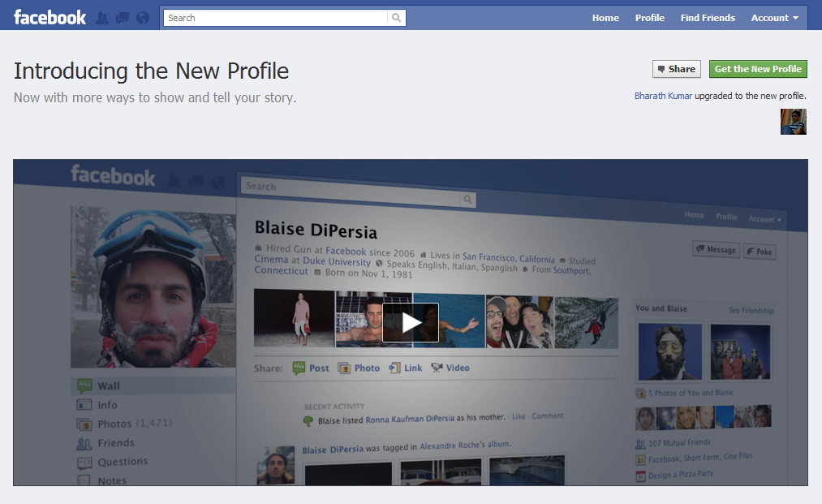
Task: Click the Poke button in the preview profile
Action: point(759,252)
